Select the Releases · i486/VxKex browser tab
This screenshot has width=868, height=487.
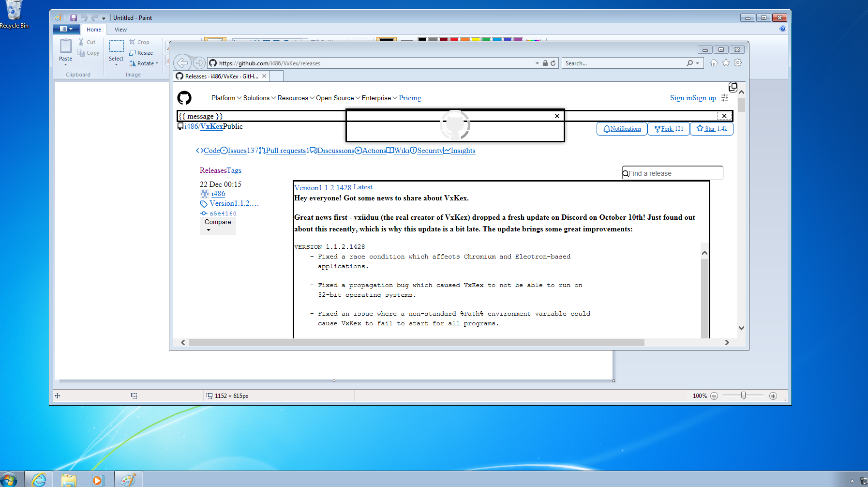tap(221, 76)
